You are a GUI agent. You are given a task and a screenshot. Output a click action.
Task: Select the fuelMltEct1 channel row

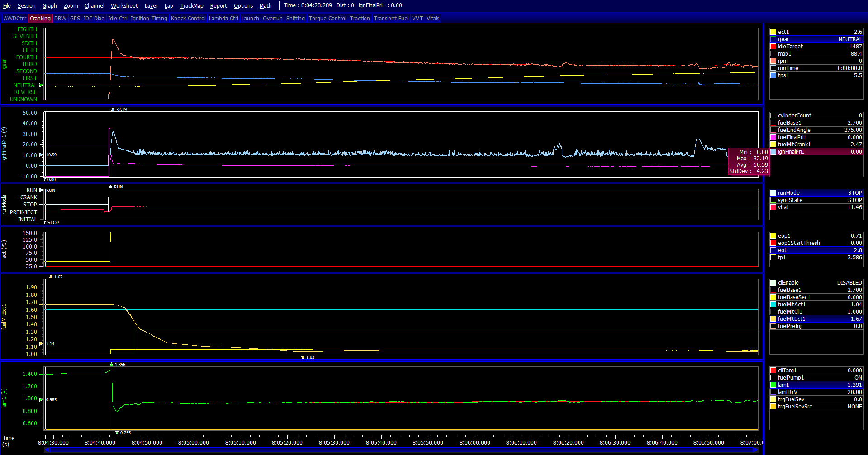[x=816, y=319]
